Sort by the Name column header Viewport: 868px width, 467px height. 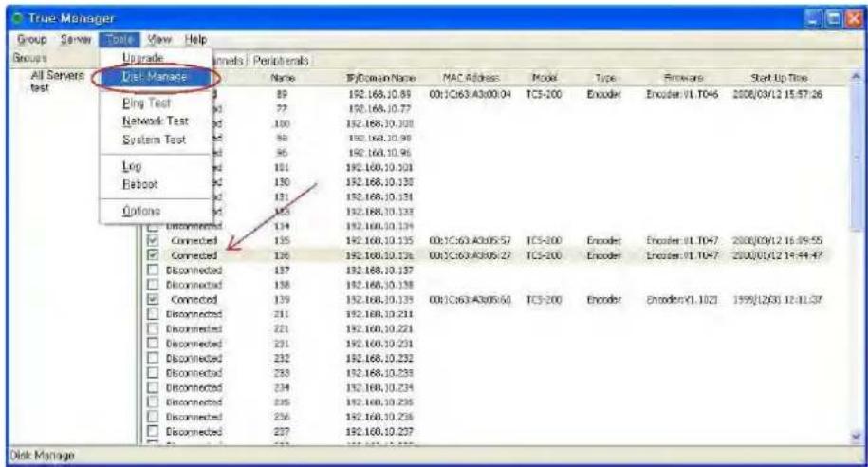click(283, 78)
